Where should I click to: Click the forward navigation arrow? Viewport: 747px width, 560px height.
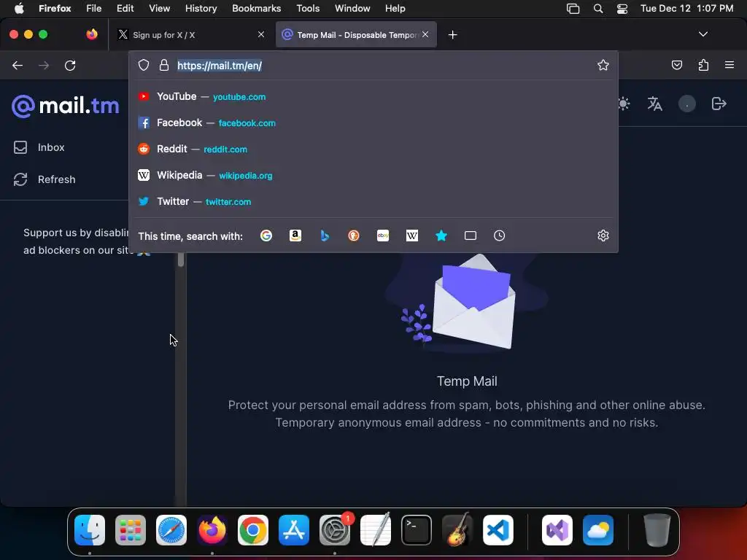(x=44, y=66)
